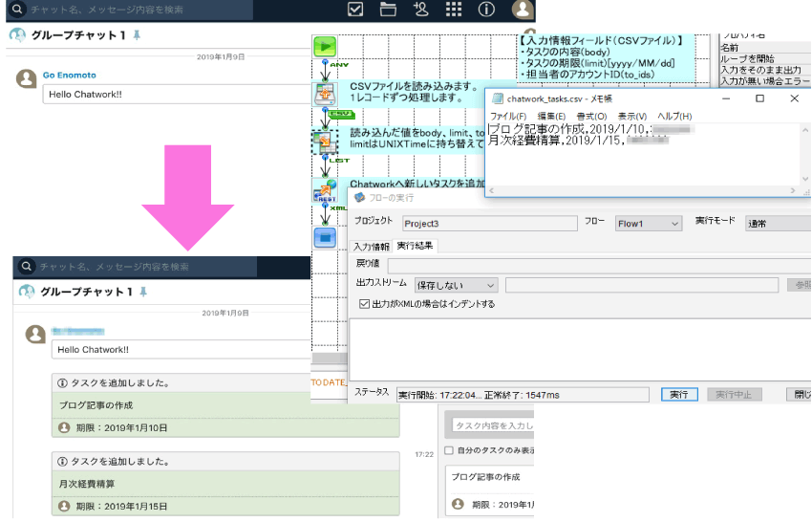Toggle 自分のタスクのみ表示 checkbox
The height and width of the screenshot is (522, 812).
pos(449,450)
